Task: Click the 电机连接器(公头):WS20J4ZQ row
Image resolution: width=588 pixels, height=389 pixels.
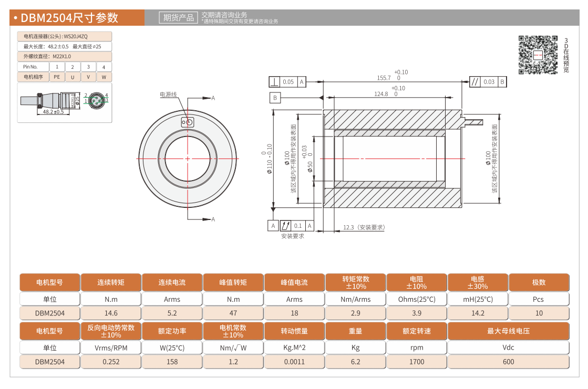Action: (x=65, y=36)
